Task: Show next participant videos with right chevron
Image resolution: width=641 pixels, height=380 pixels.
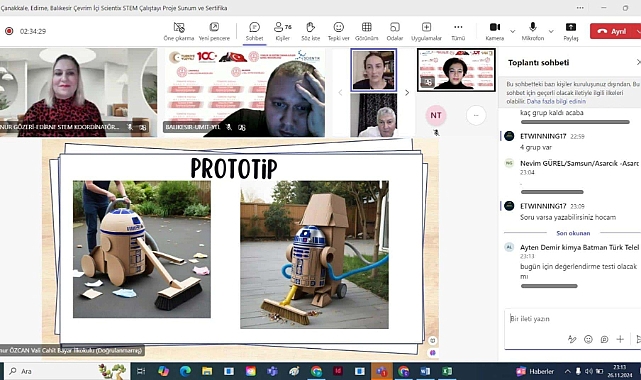Action: pos(407,93)
